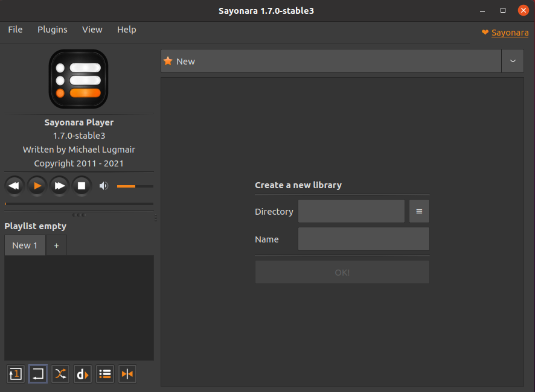Skip to next track button

coord(59,186)
